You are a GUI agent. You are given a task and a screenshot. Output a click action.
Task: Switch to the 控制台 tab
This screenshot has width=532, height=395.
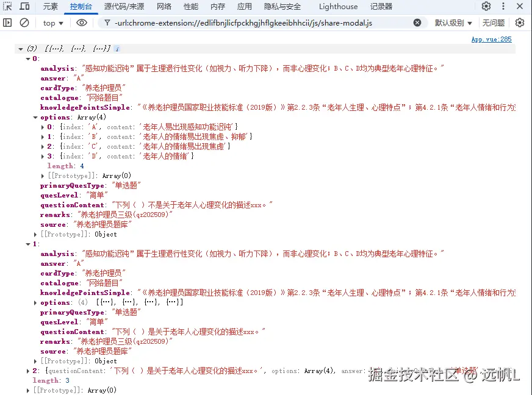coord(81,7)
